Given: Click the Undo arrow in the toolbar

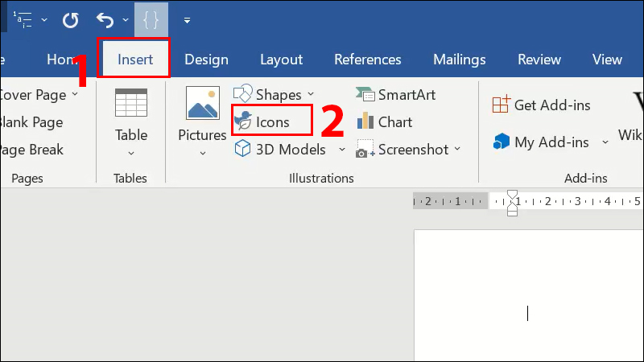Looking at the screenshot, I should coord(105,19).
